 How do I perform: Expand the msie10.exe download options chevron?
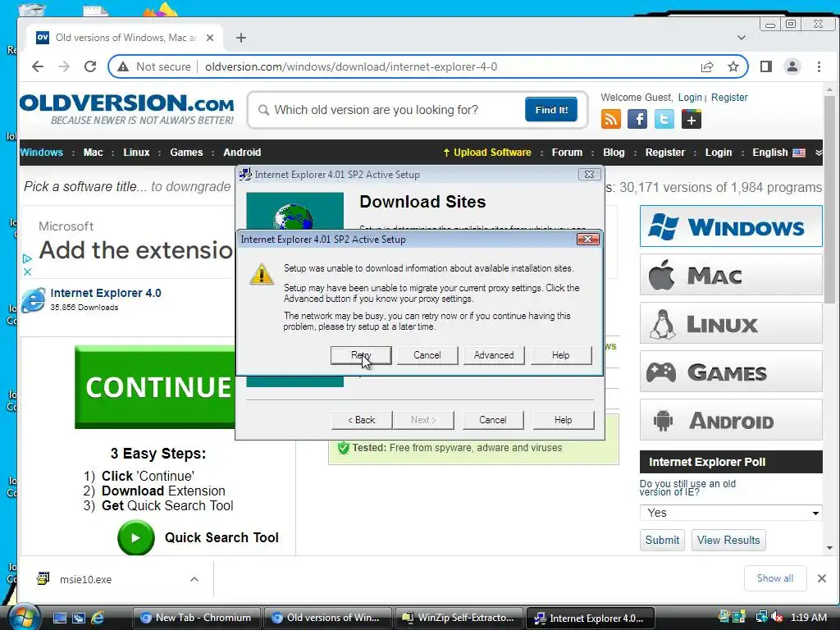(194, 579)
